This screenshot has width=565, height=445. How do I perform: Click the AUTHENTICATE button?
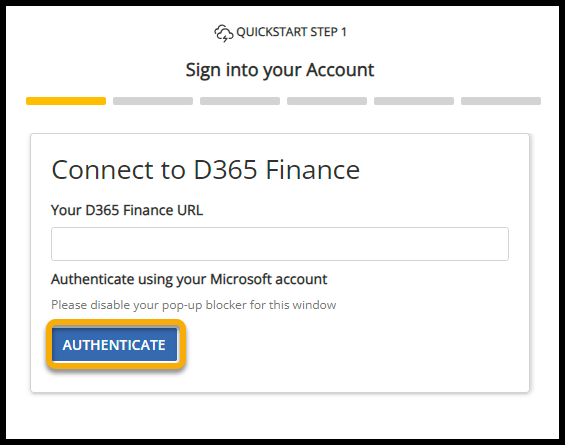click(x=115, y=344)
